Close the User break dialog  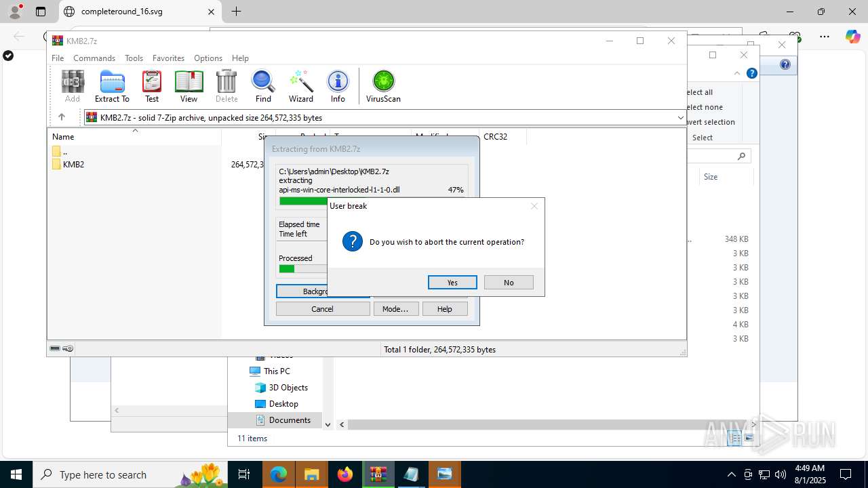534,206
